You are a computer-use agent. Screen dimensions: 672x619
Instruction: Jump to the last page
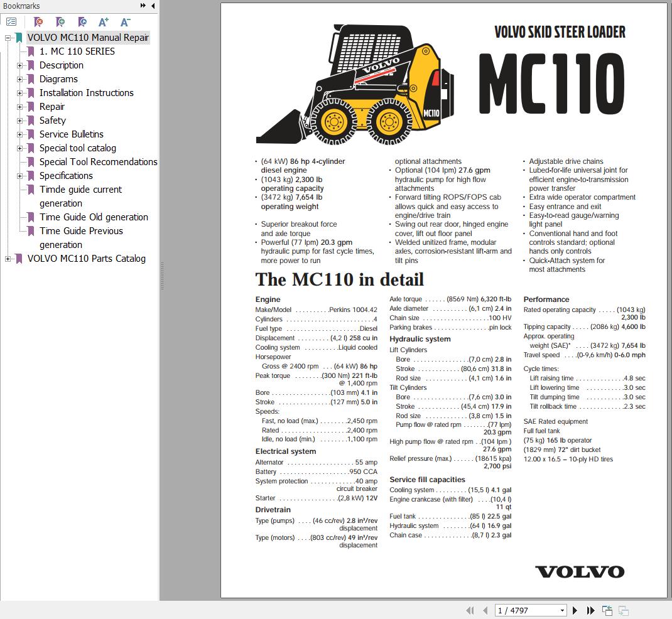pos(590,610)
